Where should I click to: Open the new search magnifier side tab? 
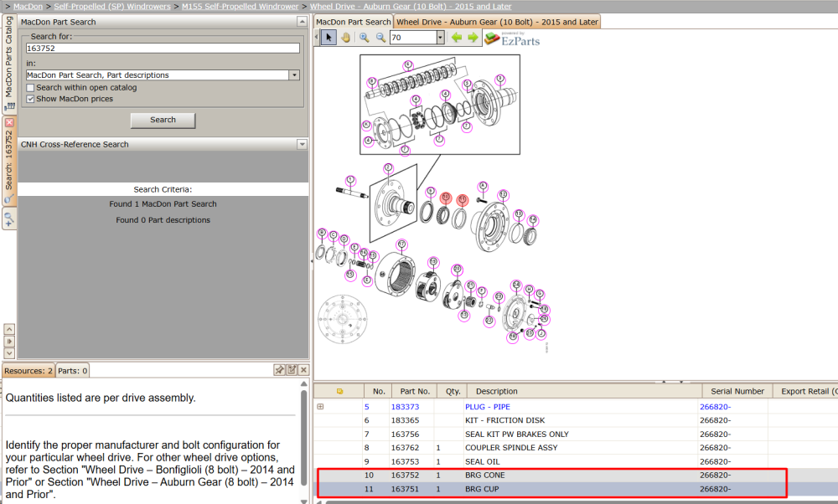(9, 219)
